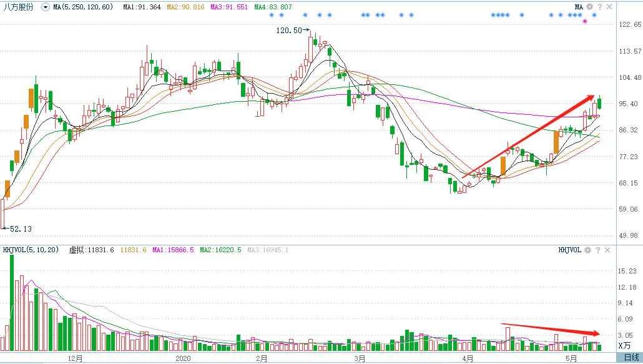Viewport: 643px width, 364px height.
Task: Click the X万 volume unit label
Action: tap(624, 345)
